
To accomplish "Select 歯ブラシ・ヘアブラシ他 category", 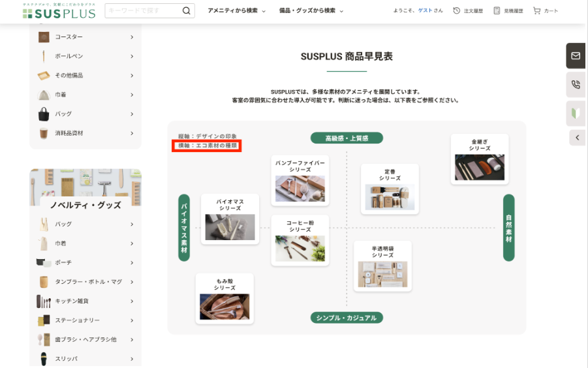I will [86, 339].
